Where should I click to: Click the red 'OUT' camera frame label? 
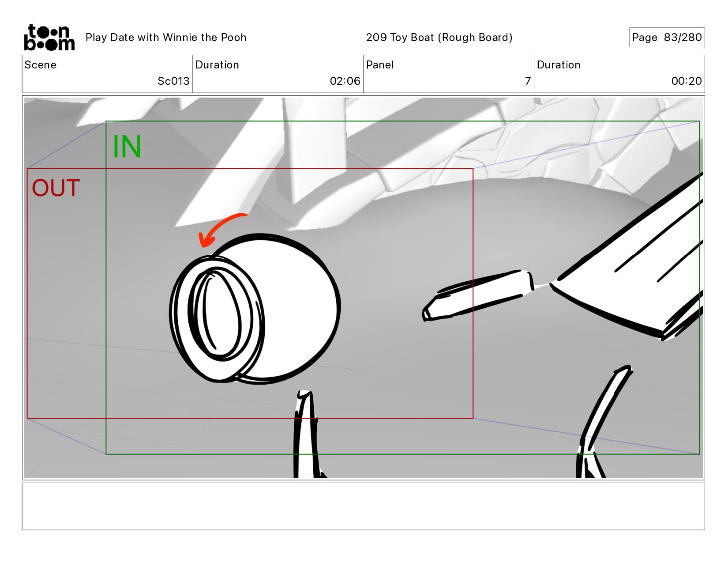point(56,188)
